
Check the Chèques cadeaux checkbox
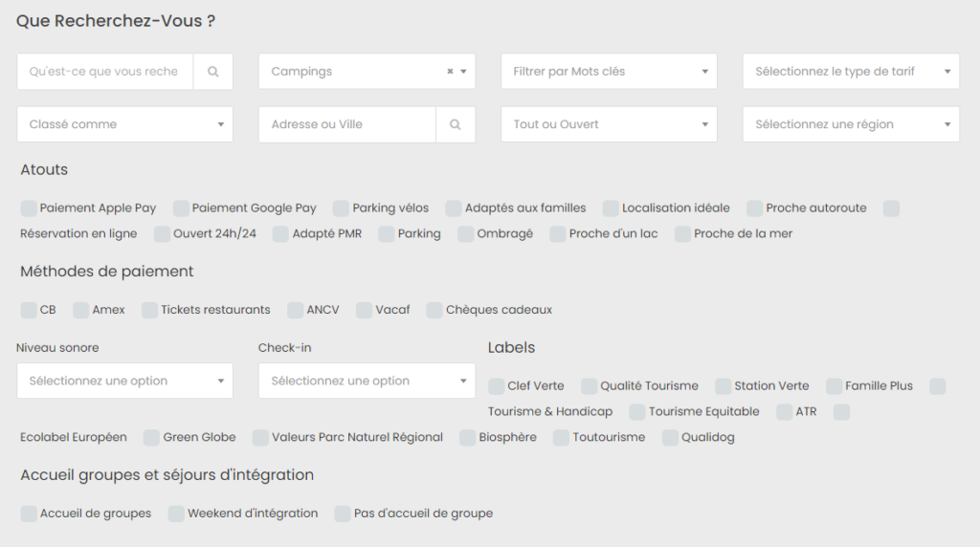coord(434,310)
